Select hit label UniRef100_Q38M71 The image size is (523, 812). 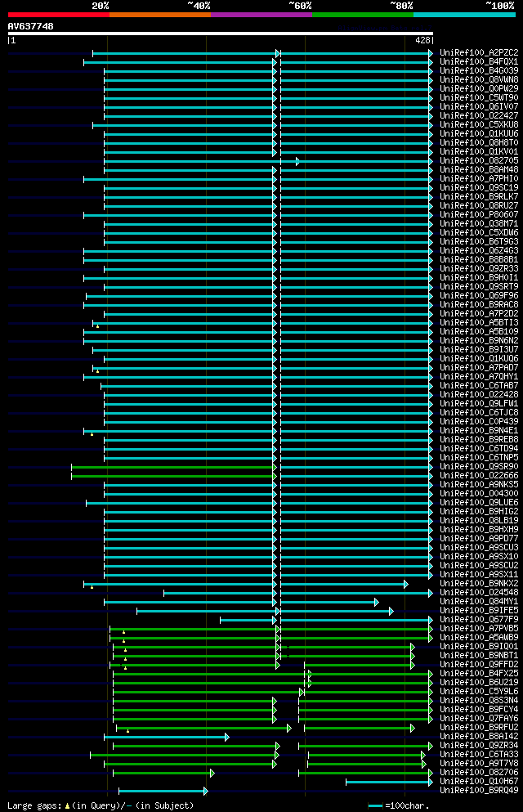(479, 224)
